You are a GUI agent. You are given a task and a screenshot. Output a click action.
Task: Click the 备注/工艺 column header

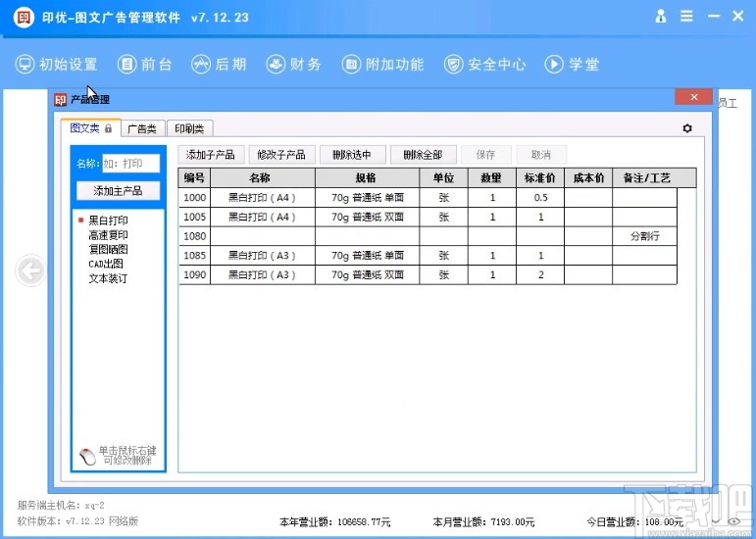tap(654, 177)
